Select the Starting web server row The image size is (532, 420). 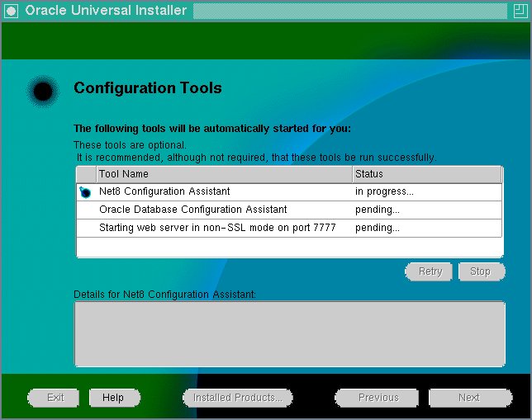tap(289, 228)
